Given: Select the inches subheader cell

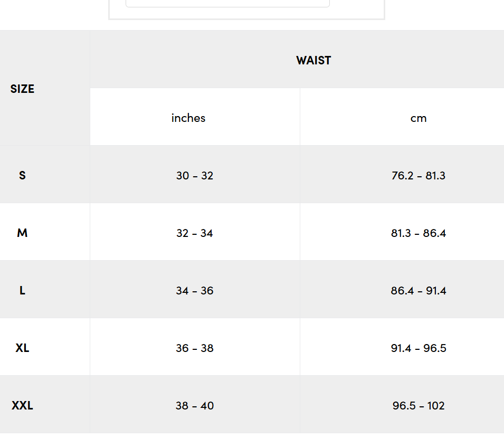Looking at the screenshot, I should pyautogui.click(x=188, y=118).
